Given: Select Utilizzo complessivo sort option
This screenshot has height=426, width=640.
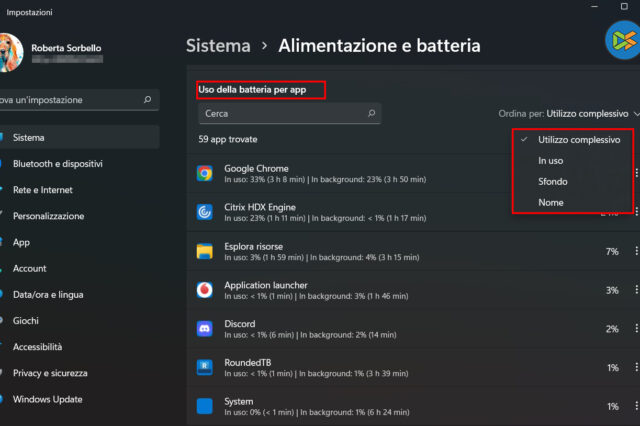Looking at the screenshot, I should click(x=578, y=140).
